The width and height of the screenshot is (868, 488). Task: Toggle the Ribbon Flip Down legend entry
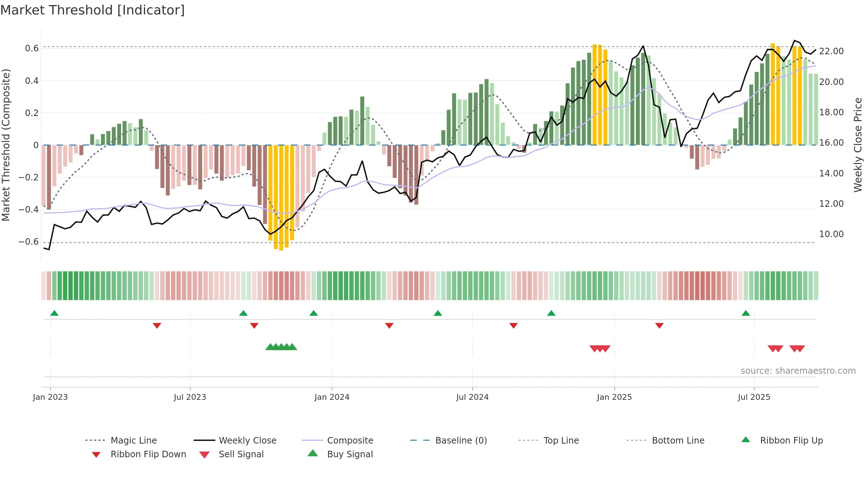[x=139, y=454]
